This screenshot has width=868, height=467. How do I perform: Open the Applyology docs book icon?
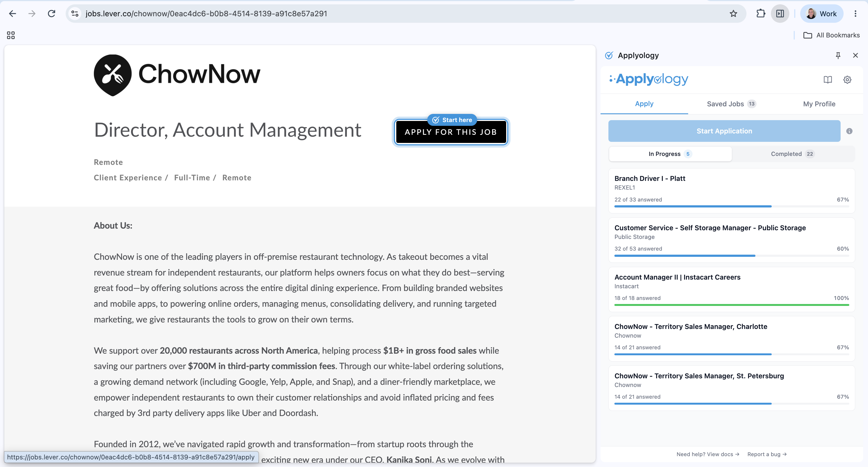tap(828, 79)
